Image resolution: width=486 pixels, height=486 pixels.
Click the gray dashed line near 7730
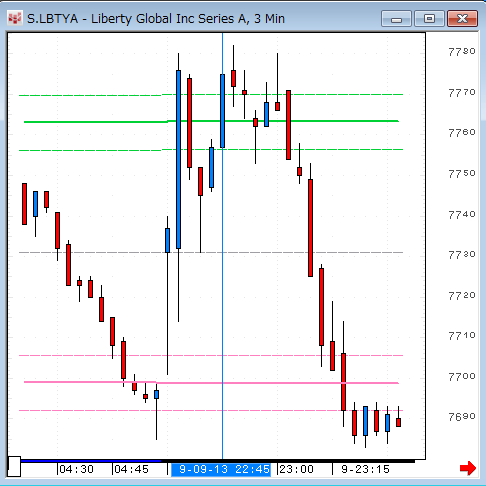click(211, 252)
